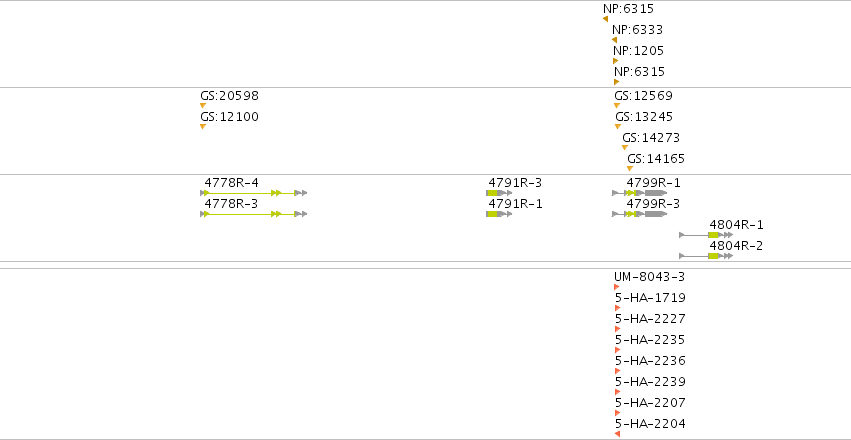Select the GS:14165 label text

point(656,159)
